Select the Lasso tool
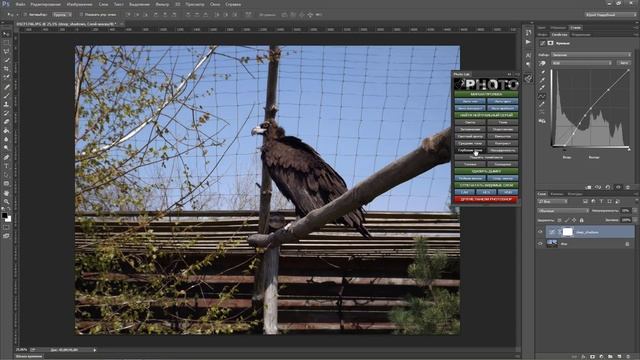The width and height of the screenshot is (640, 360). (x=6, y=51)
